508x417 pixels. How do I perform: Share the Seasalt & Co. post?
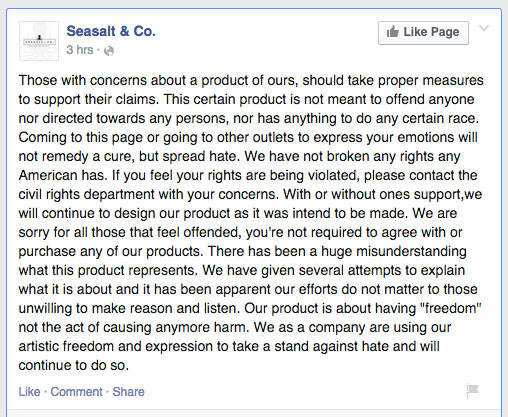pos(128,392)
